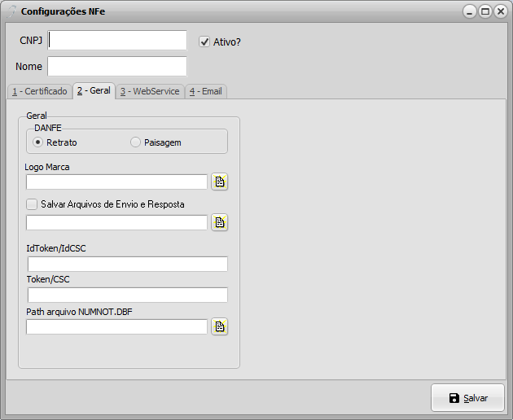Click the Logo Marca label
Viewport: 513px width, 420px height.
(x=47, y=167)
